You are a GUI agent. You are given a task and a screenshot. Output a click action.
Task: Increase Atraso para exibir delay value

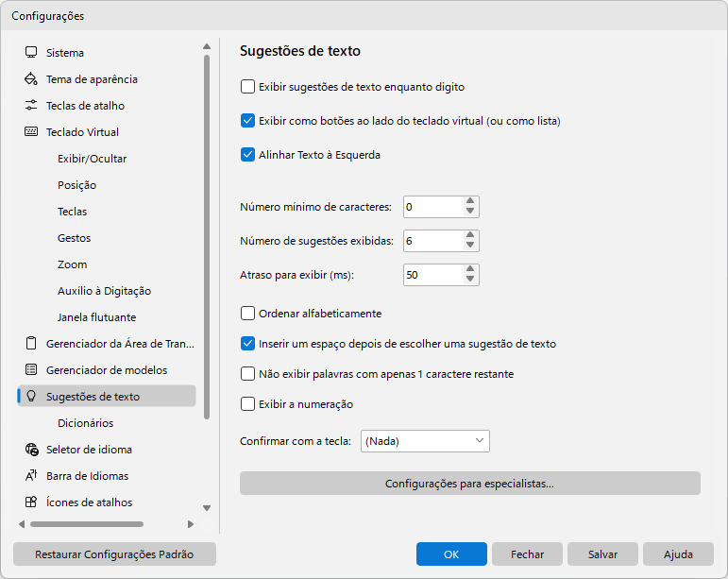[x=470, y=269]
